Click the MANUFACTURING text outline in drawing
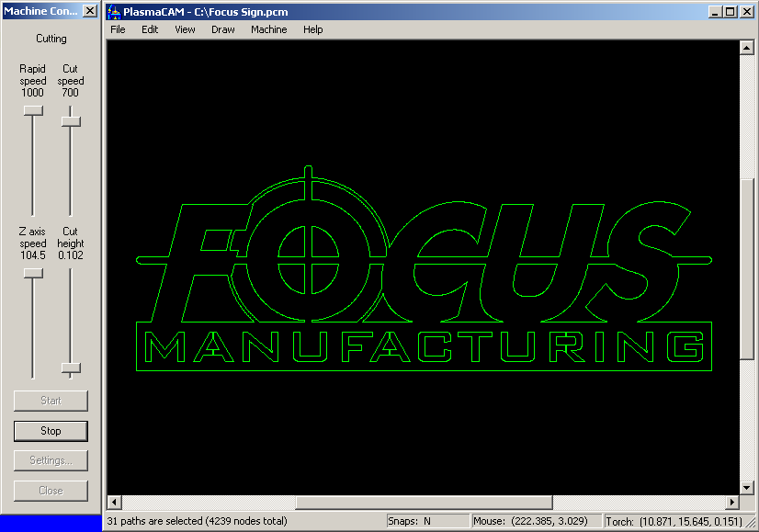The image size is (759, 532). tap(424, 346)
